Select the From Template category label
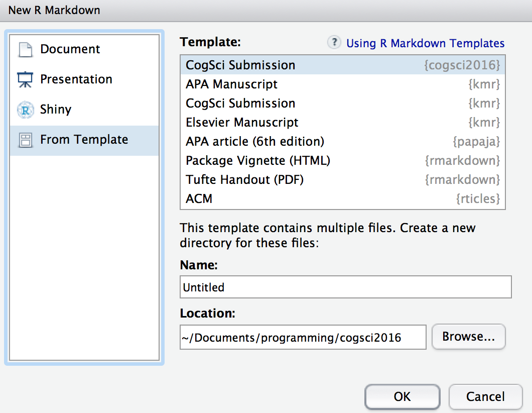 click(x=84, y=140)
